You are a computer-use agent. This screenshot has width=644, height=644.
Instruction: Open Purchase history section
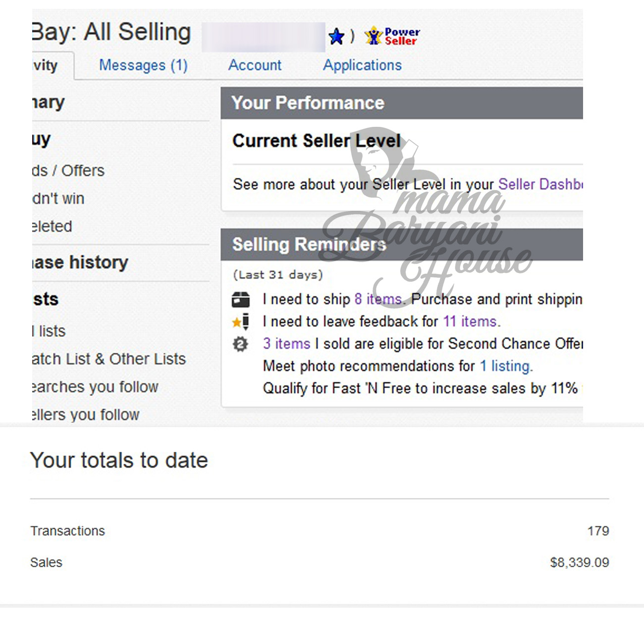[x=80, y=263]
